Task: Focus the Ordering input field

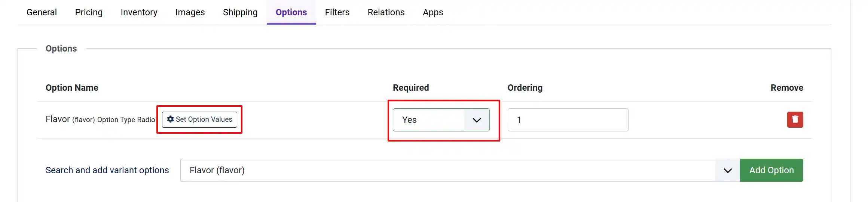Action: pyautogui.click(x=568, y=120)
